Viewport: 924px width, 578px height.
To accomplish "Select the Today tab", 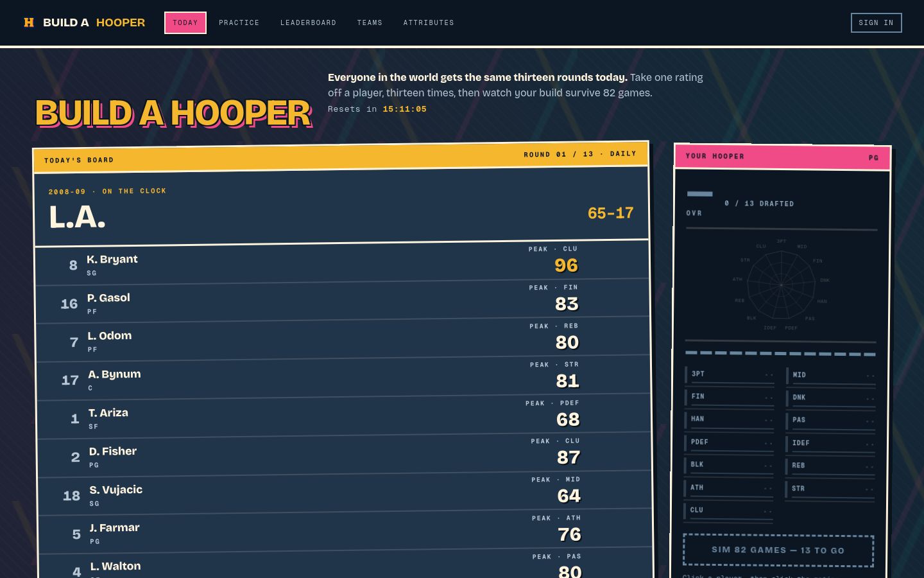I will click(185, 22).
